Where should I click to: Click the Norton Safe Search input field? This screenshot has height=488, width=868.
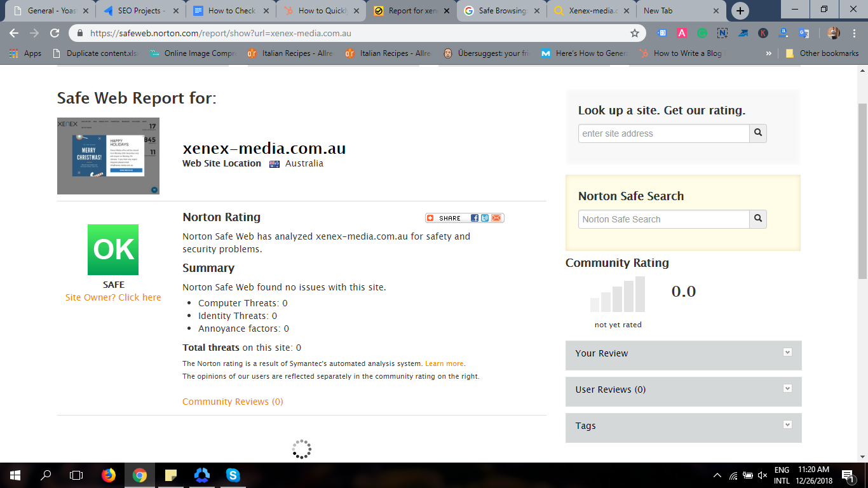664,219
